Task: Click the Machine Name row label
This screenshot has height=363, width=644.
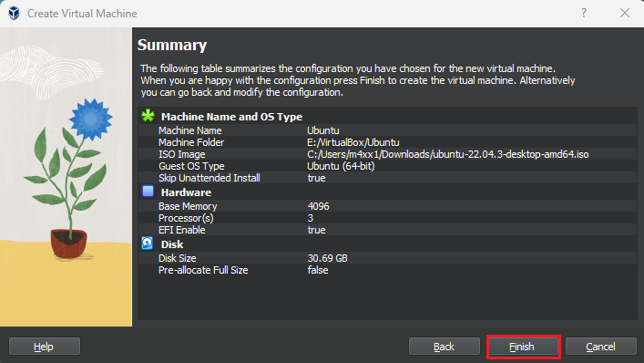Action: (x=190, y=130)
